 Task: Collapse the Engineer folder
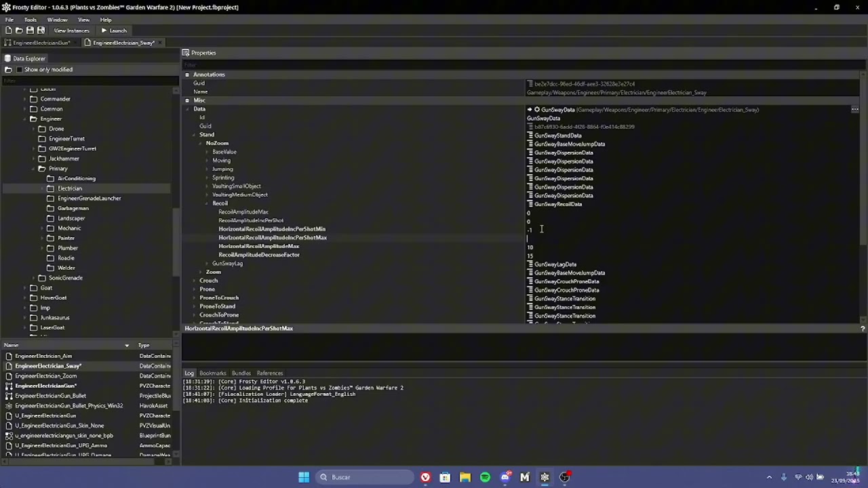click(x=24, y=119)
